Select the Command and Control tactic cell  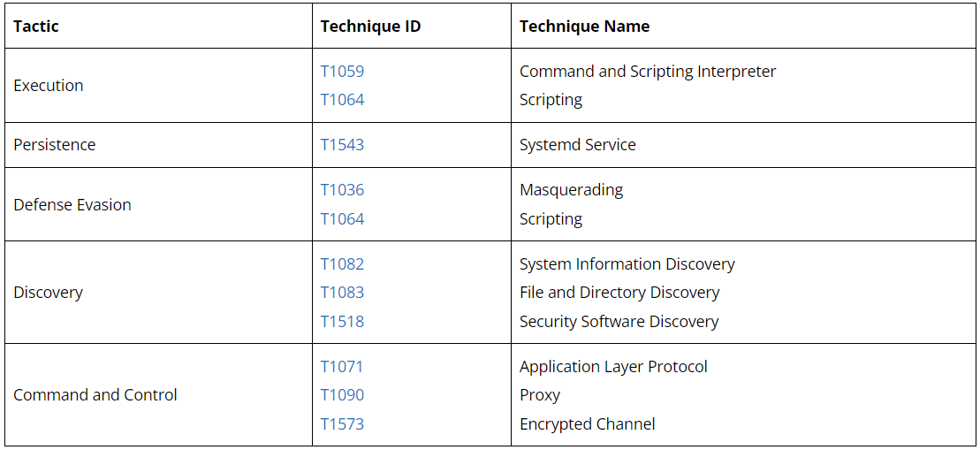[95, 395]
